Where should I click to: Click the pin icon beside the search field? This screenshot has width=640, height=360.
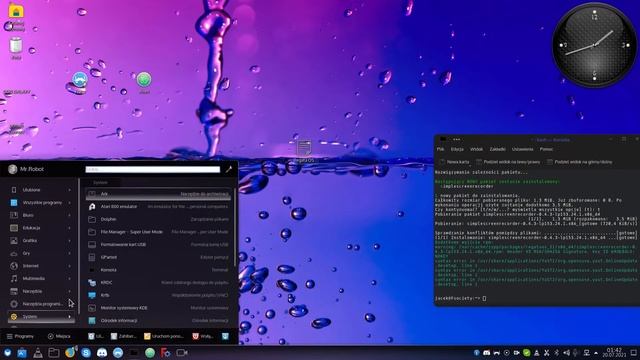pos(229,169)
